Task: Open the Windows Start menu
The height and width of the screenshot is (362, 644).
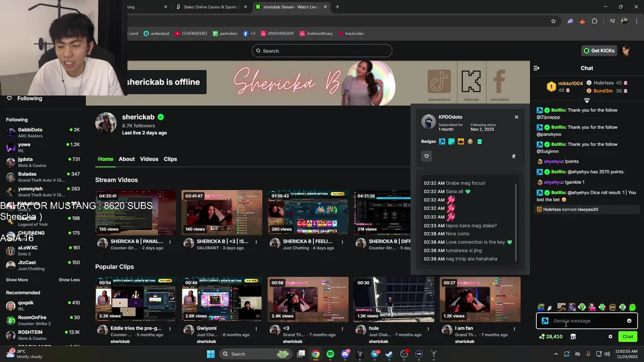Action: click(211, 354)
